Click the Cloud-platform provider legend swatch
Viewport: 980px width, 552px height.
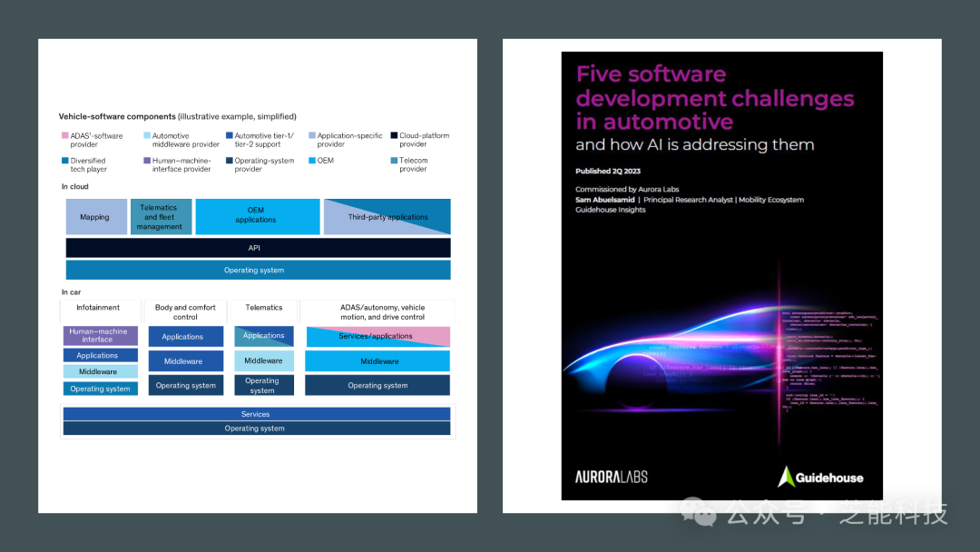point(395,135)
